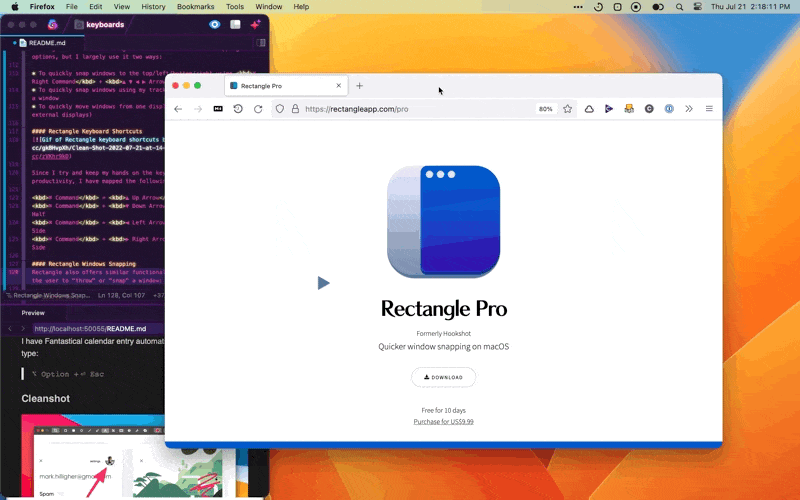Toggle the sidebar layout icon in Nova
This screenshot has width=800, height=500.
coord(235,24)
